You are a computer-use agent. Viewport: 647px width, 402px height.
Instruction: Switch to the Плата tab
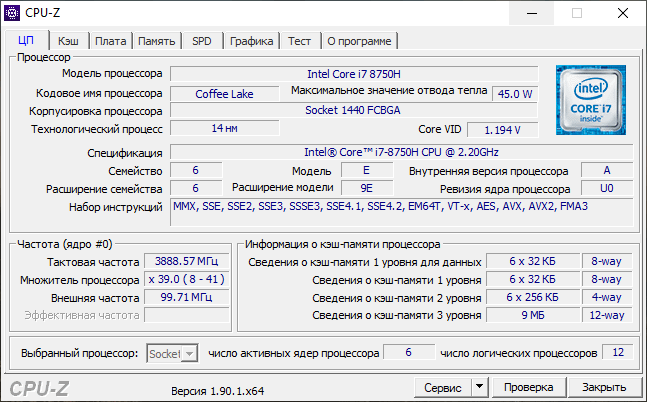coord(111,41)
